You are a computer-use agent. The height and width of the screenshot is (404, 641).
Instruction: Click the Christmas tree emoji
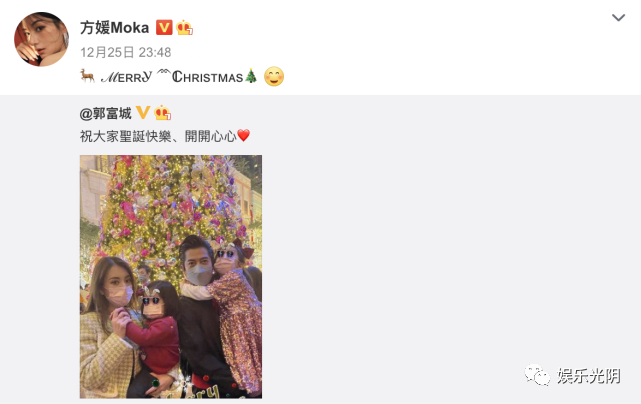point(251,76)
